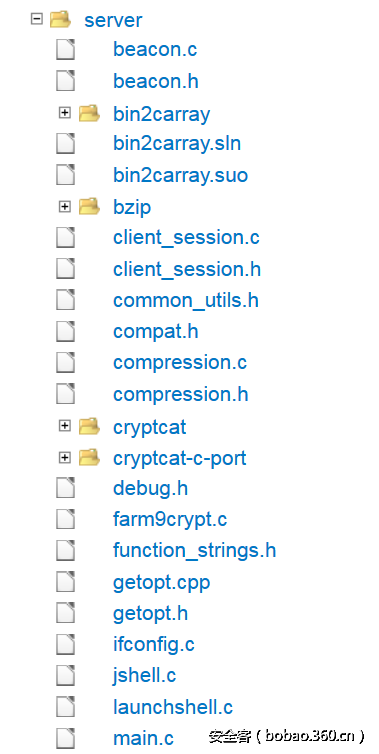
Task: Click the bzip folder icon
Action: tap(89, 207)
